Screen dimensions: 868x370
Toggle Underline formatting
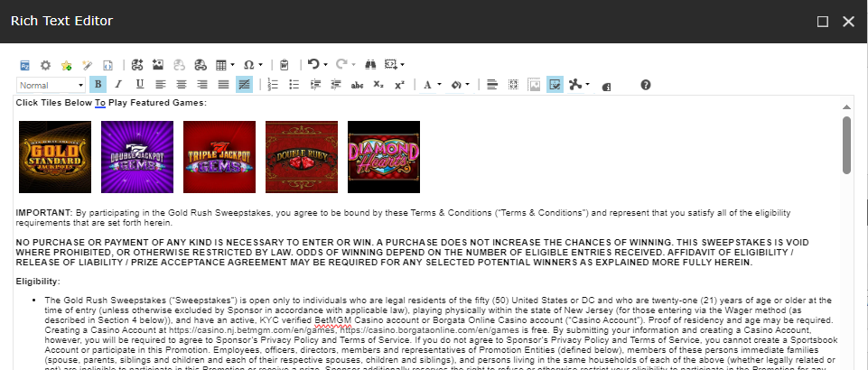pyautogui.click(x=139, y=85)
